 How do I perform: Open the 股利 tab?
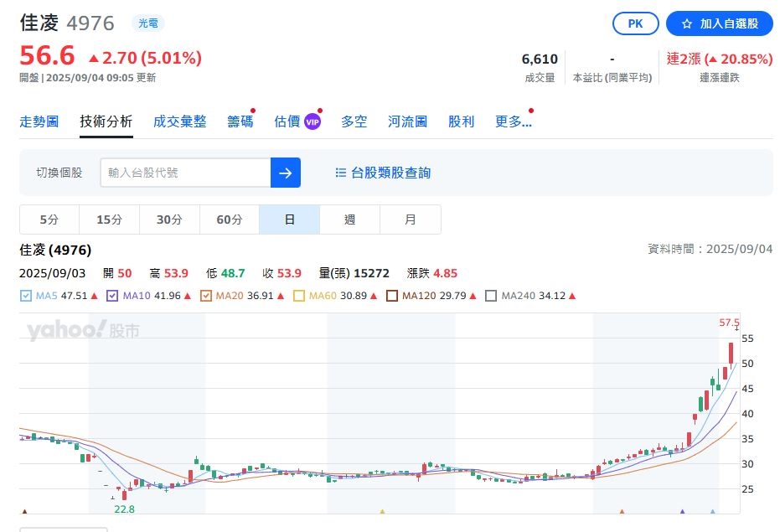[462, 121]
